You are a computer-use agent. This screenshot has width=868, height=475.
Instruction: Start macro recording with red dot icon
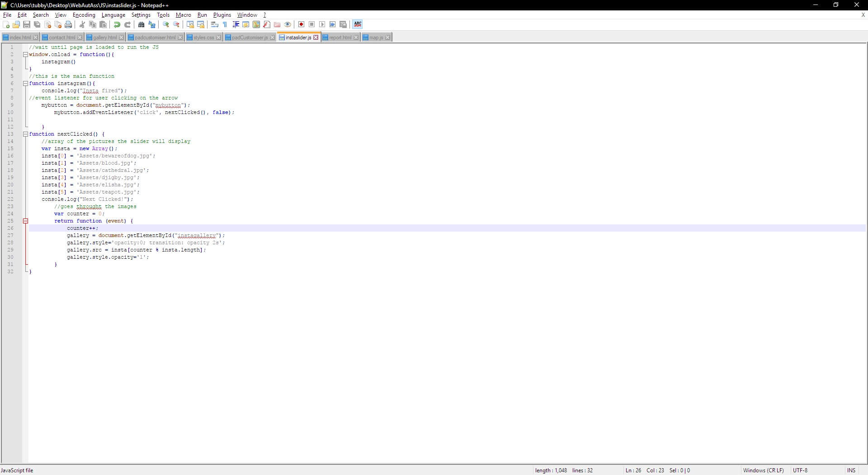pos(302,24)
